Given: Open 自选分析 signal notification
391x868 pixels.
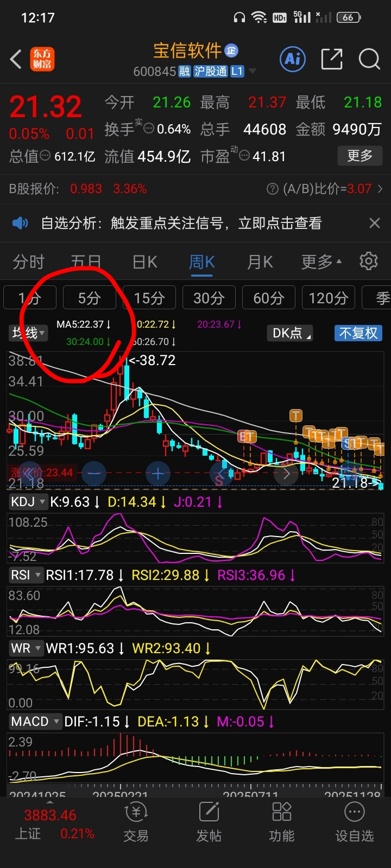Looking at the screenshot, I should 182,223.
